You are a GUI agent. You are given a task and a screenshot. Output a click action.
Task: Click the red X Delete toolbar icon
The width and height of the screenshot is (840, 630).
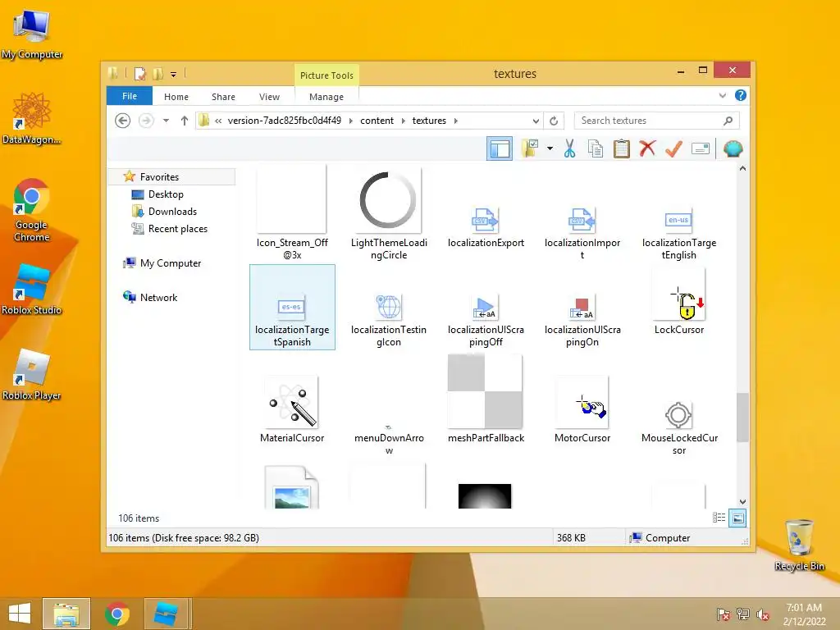tap(648, 148)
